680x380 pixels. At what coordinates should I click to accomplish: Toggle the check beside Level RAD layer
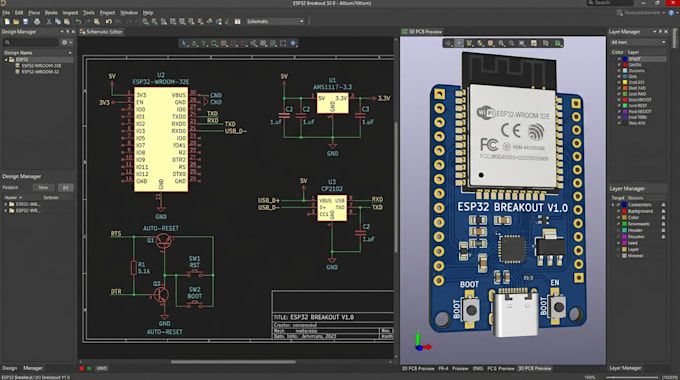(619, 94)
